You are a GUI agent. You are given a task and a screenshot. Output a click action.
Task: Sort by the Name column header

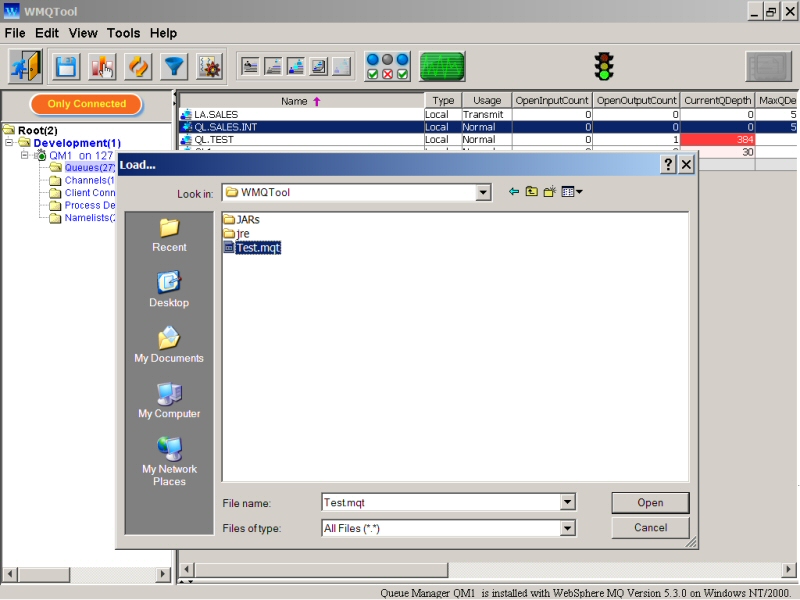(301, 101)
